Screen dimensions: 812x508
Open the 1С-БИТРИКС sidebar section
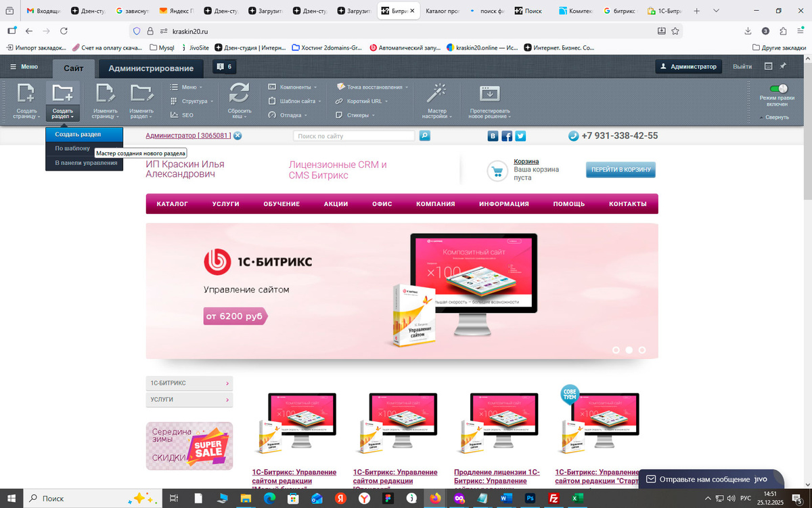[x=189, y=383]
